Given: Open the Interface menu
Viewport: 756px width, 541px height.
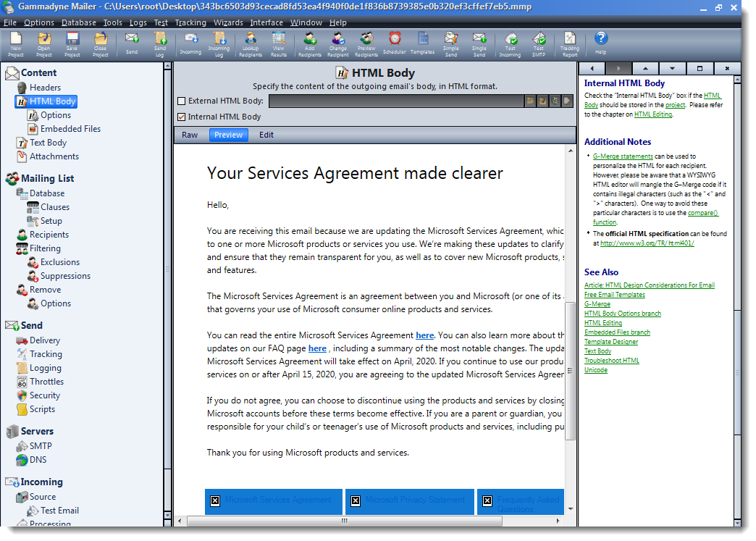Looking at the screenshot, I should (x=266, y=22).
